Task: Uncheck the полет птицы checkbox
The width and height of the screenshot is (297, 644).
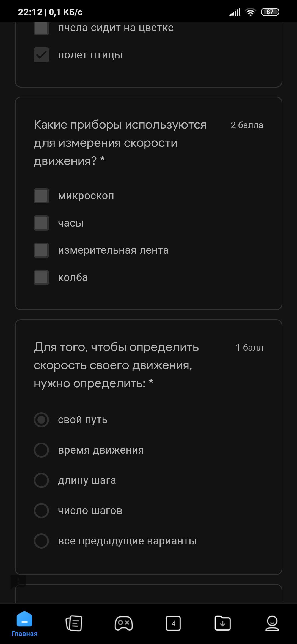Action: (41, 55)
